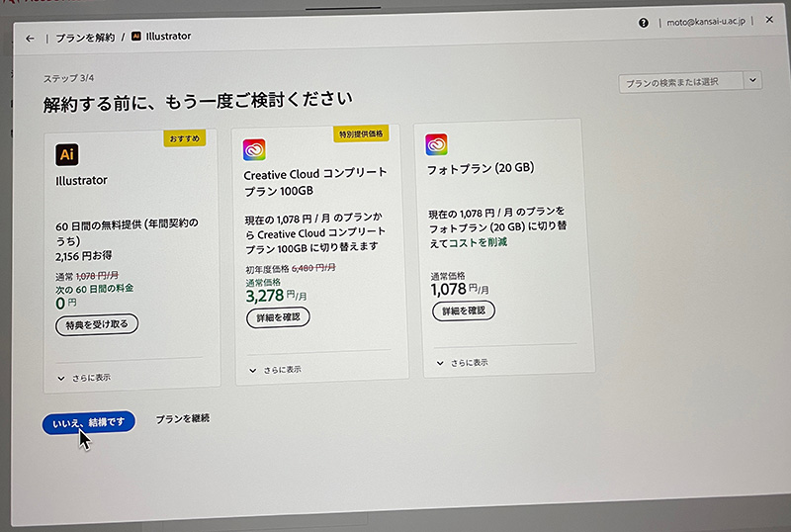Open the help question mark icon

click(x=644, y=23)
